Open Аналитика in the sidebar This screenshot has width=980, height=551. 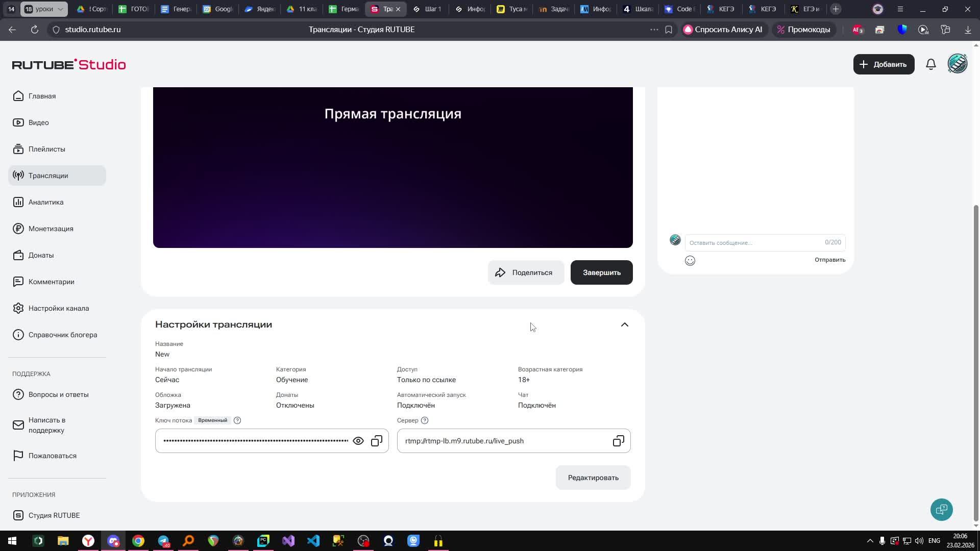click(x=46, y=202)
